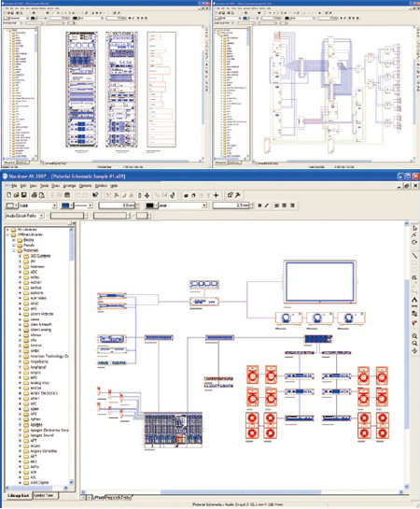Click the black text color swatch
The image size is (420, 509).
tap(149, 205)
